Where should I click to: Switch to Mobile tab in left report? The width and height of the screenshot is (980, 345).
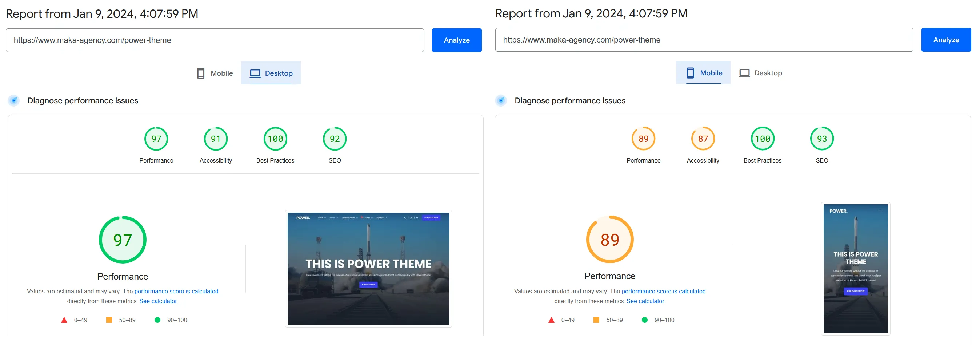tap(215, 73)
